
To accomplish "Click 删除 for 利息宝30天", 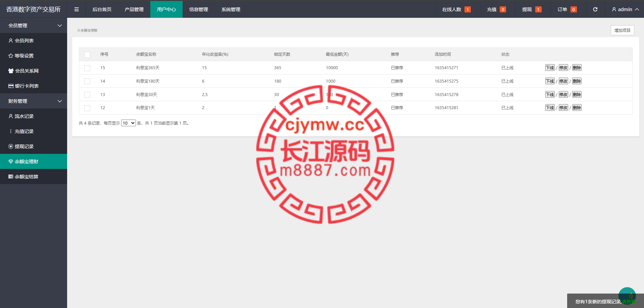I will 577,94.
